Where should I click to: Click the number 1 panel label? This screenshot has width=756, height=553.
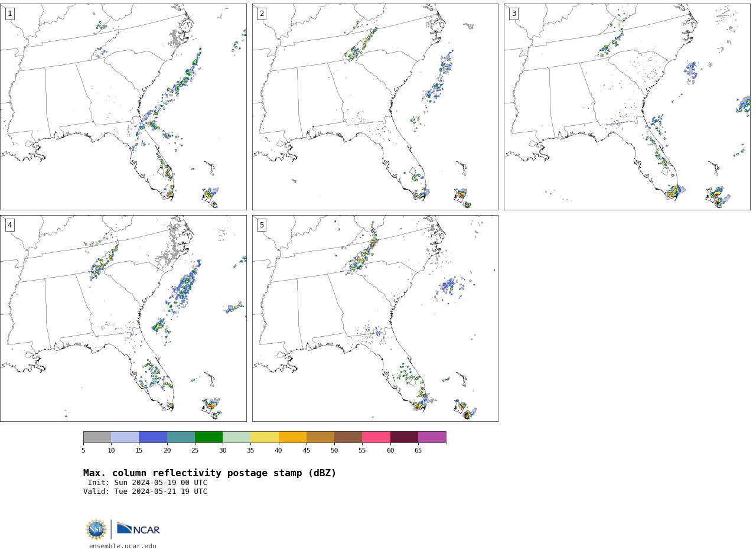[10, 14]
